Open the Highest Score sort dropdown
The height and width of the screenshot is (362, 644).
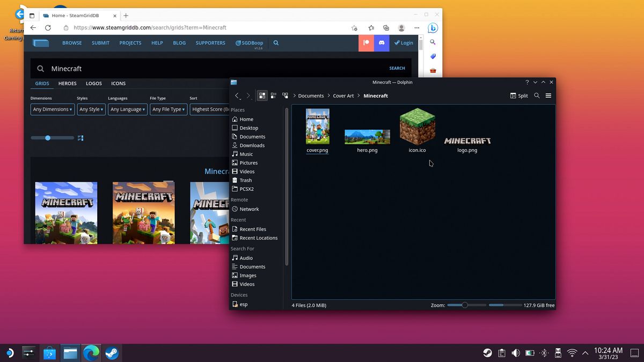tap(209, 109)
